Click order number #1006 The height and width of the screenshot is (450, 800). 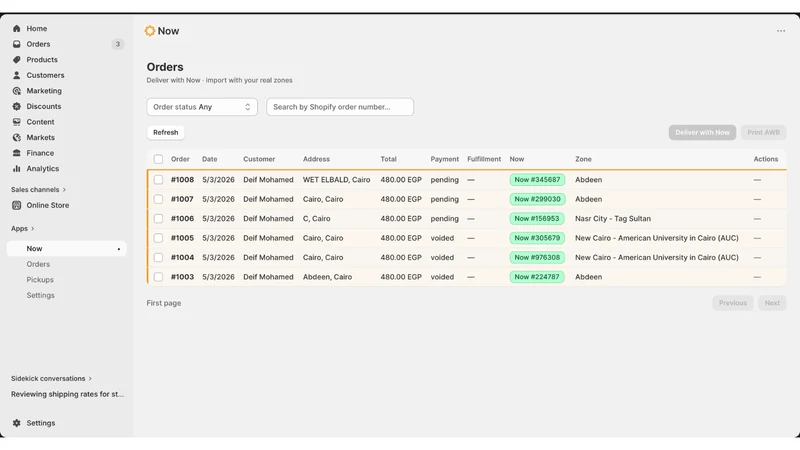[182, 218]
